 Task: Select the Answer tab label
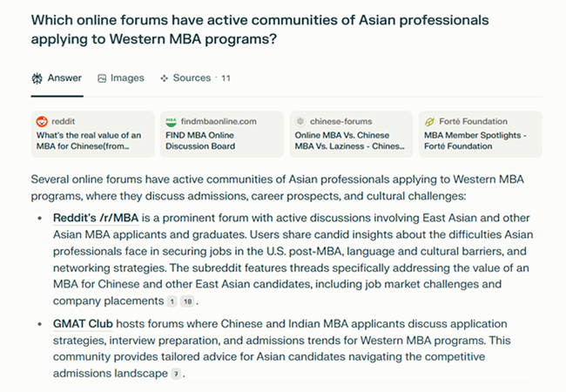64,78
